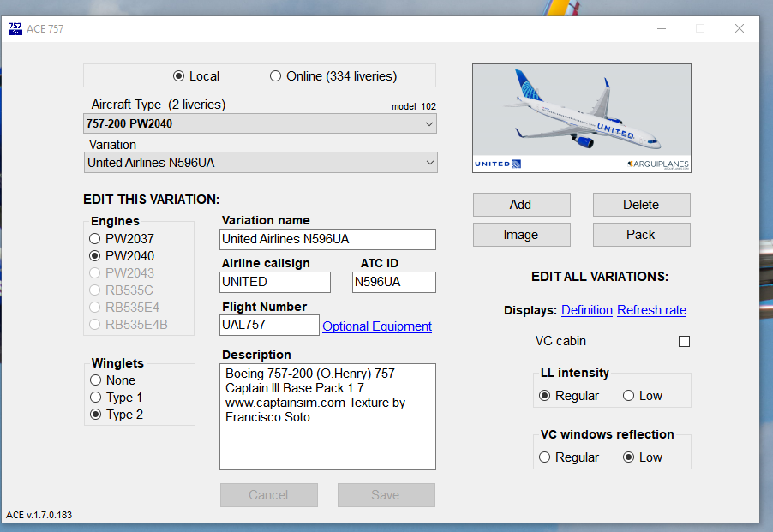The image size is (773, 532).
Task: Open the Displays Definition link
Action: coord(586,310)
